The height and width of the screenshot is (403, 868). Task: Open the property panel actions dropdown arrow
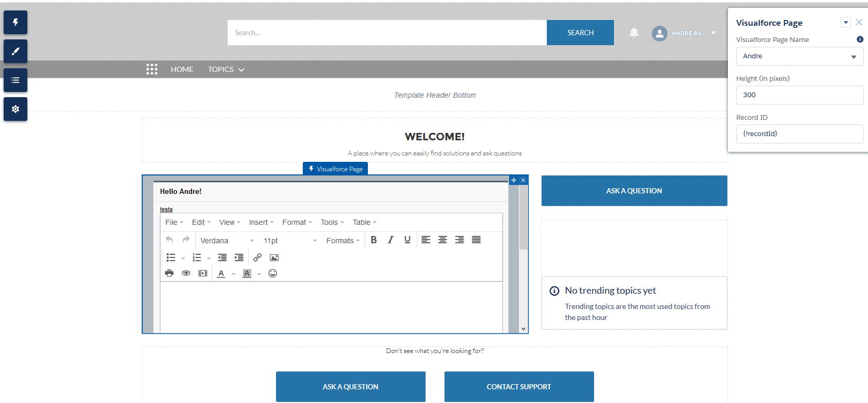pyautogui.click(x=845, y=22)
